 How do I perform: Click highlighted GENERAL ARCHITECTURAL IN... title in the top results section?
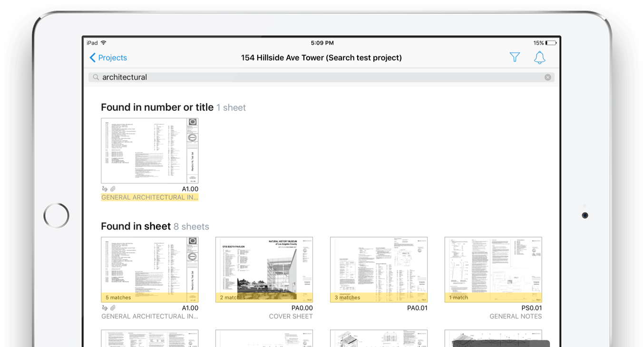click(150, 197)
